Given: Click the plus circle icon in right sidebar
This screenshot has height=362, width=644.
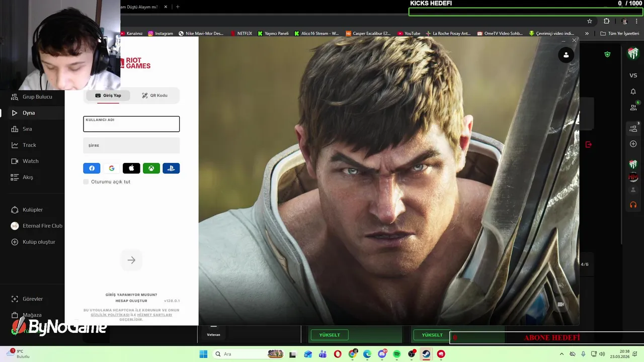Looking at the screenshot, I should [x=633, y=144].
